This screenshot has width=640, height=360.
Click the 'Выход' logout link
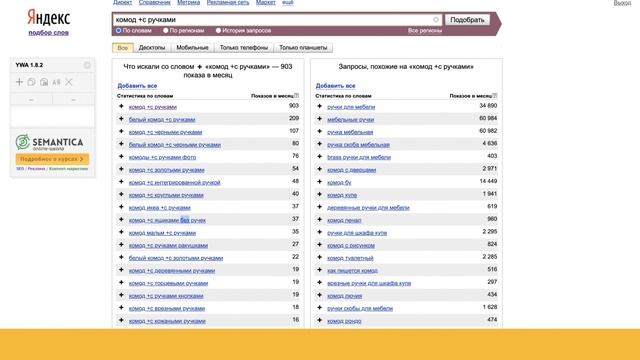(x=622, y=3)
